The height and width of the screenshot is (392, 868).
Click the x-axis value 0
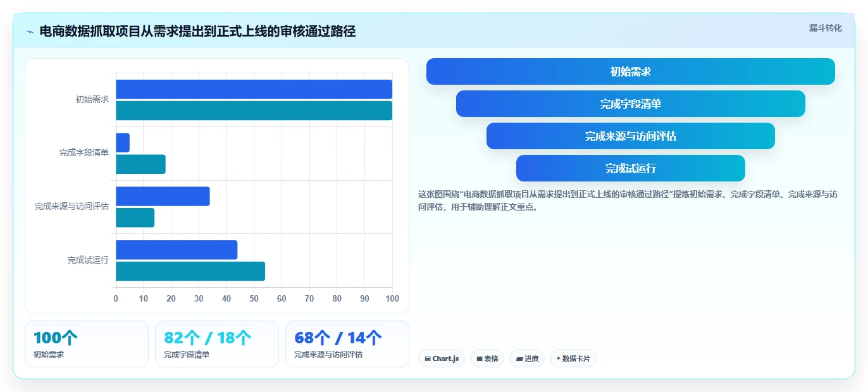116,298
